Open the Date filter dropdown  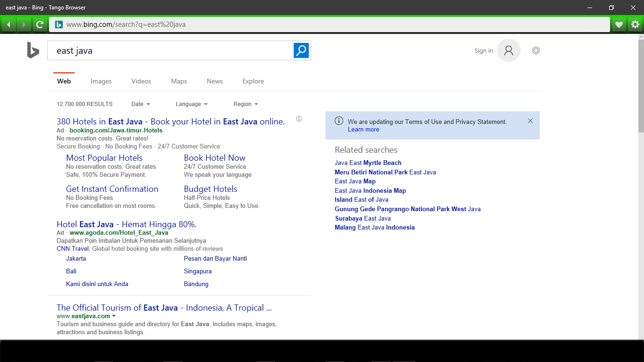point(140,104)
